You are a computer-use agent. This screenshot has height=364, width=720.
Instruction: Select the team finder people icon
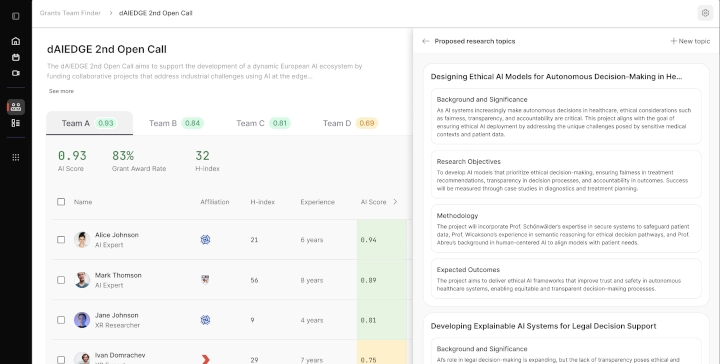tap(16, 107)
